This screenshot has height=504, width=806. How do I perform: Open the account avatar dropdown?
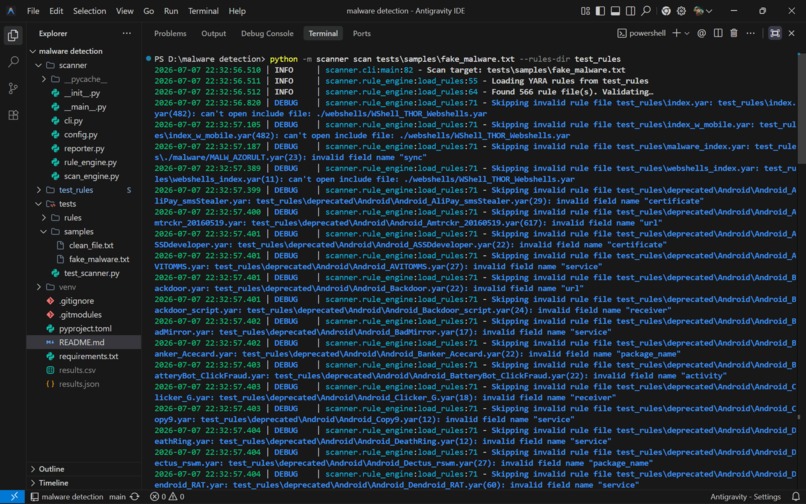click(x=702, y=11)
